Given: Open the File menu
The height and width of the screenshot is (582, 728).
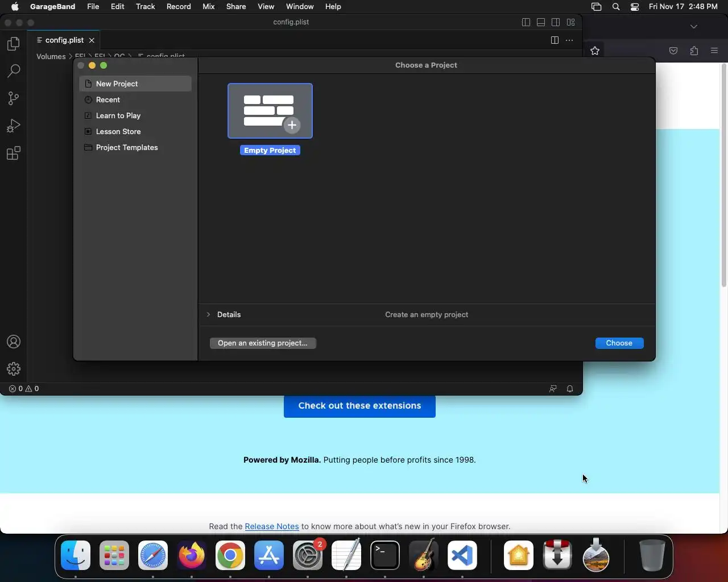Looking at the screenshot, I should 93,7.
